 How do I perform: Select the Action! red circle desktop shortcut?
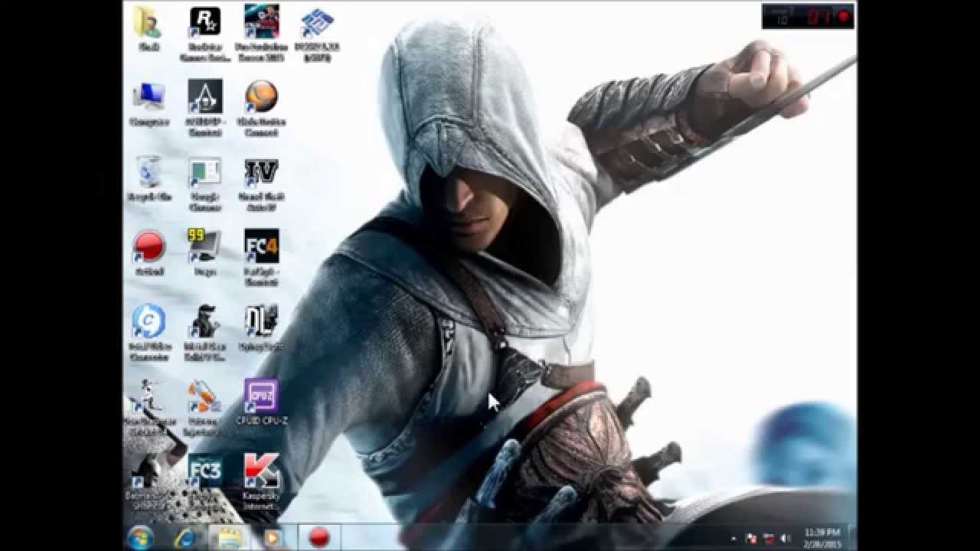click(x=149, y=253)
